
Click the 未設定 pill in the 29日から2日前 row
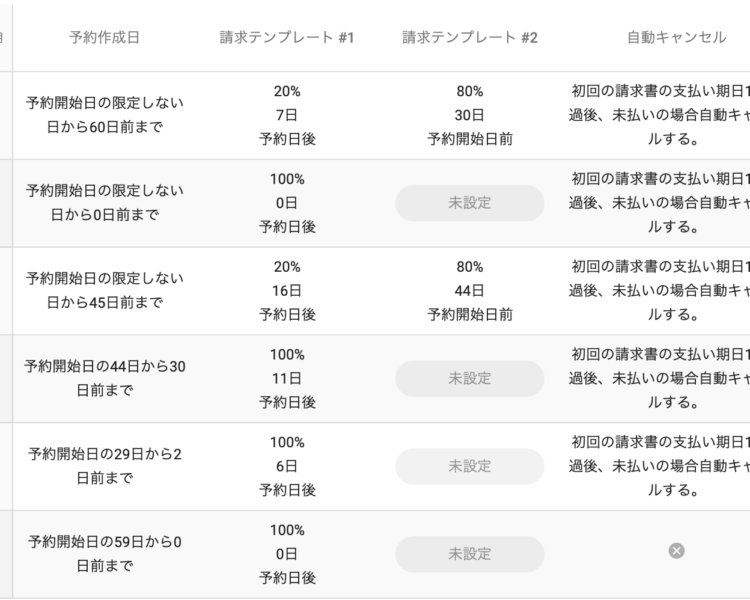pos(470,466)
